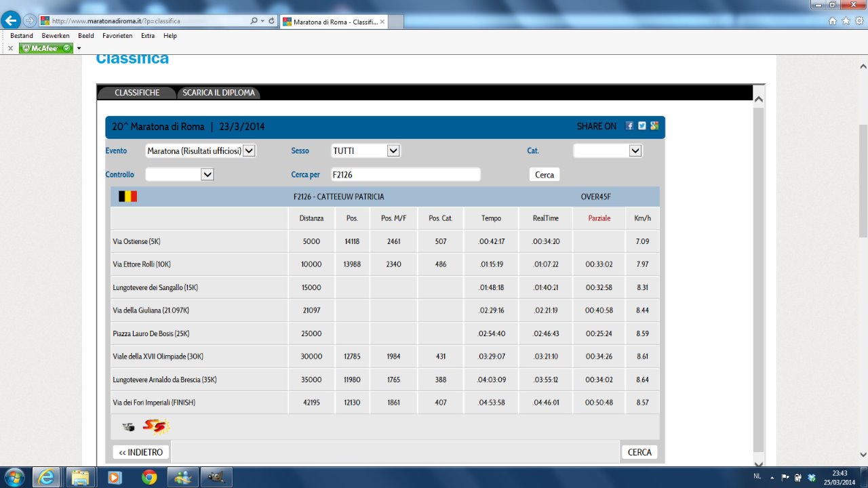Open the Favorieten menu

pos(118,36)
